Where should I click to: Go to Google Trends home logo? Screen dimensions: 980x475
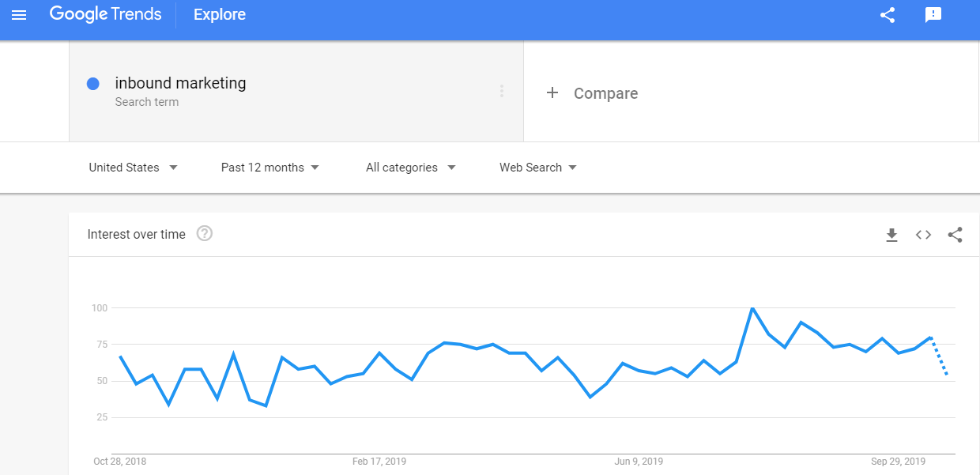pyautogui.click(x=105, y=15)
